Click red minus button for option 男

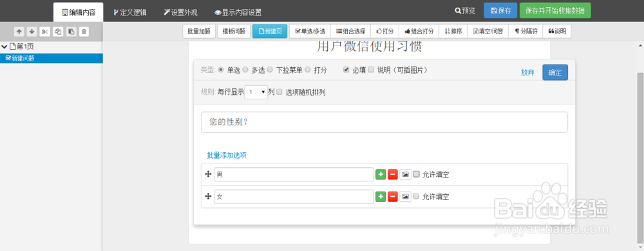click(393, 174)
